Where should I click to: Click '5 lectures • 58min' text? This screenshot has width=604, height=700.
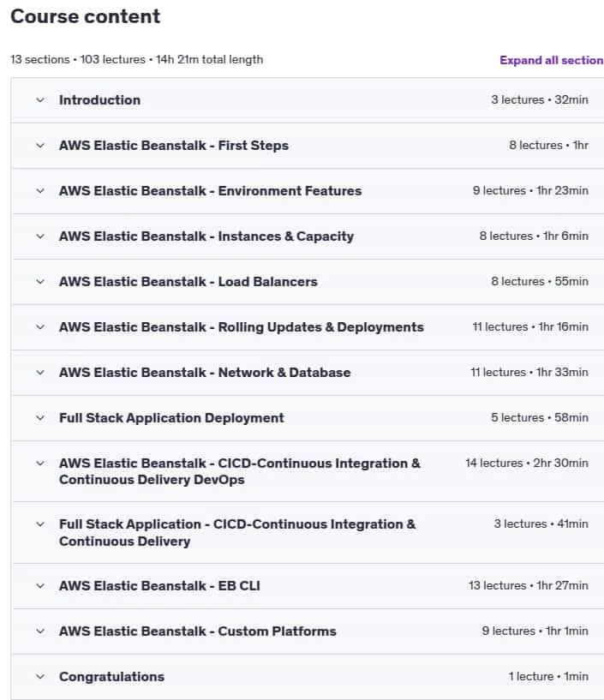pyautogui.click(x=540, y=417)
